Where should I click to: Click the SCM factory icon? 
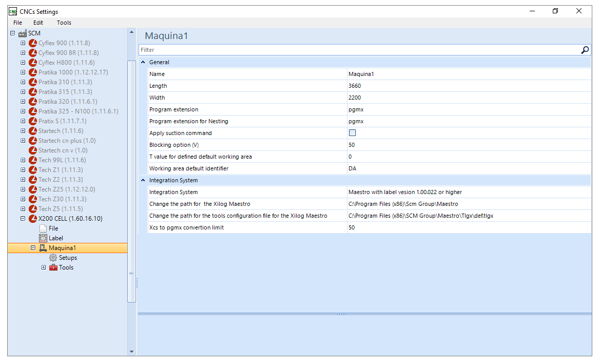click(23, 33)
